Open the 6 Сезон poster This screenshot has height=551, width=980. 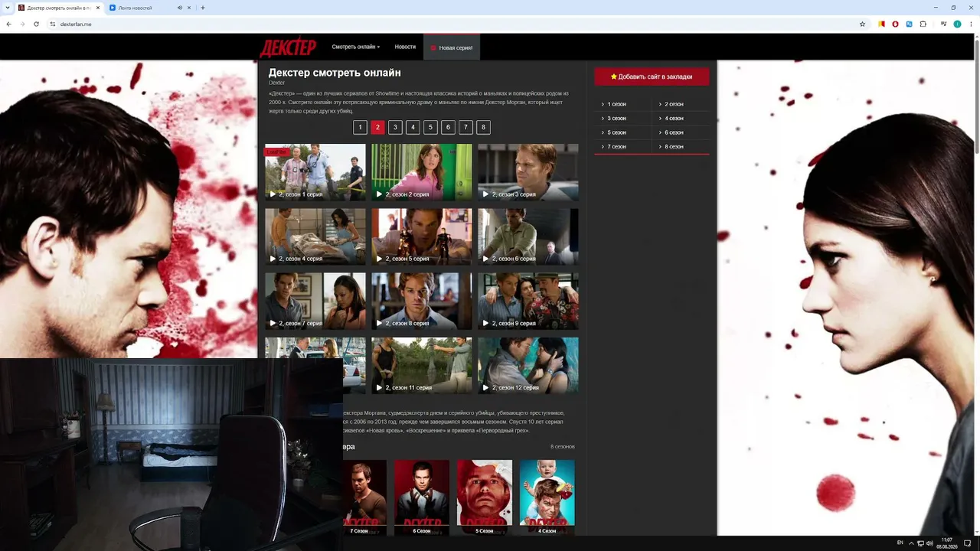pyautogui.click(x=422, y=497)
